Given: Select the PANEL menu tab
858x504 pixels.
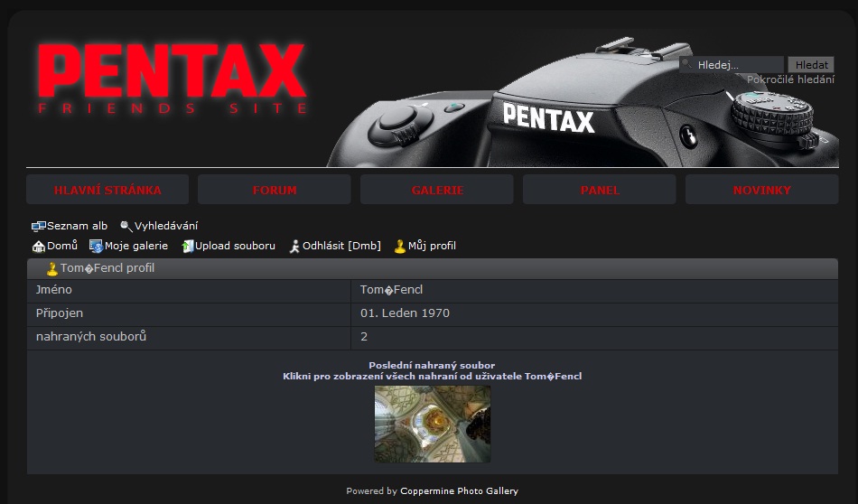Looking at the screenshot, I should click(600, 190).
